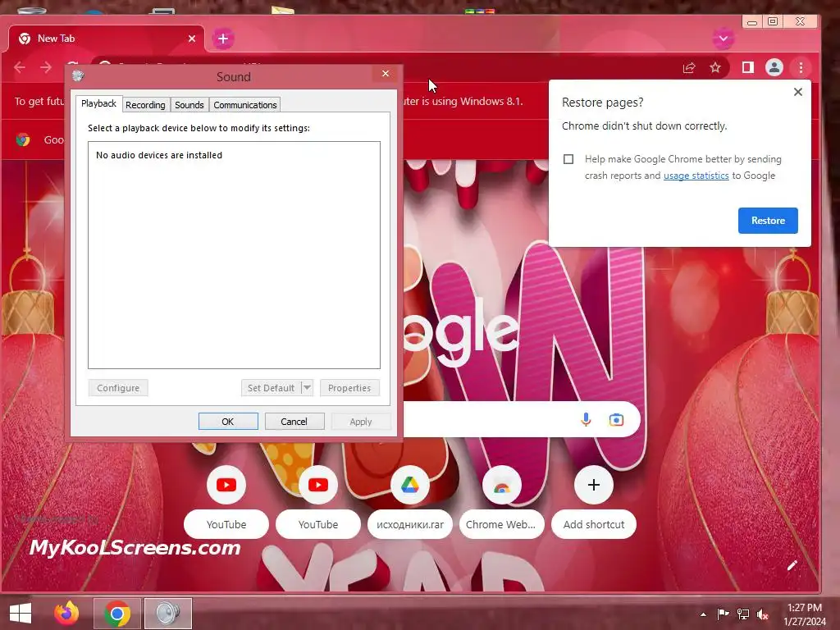Click the muted volume tray icon

(762, 614)
